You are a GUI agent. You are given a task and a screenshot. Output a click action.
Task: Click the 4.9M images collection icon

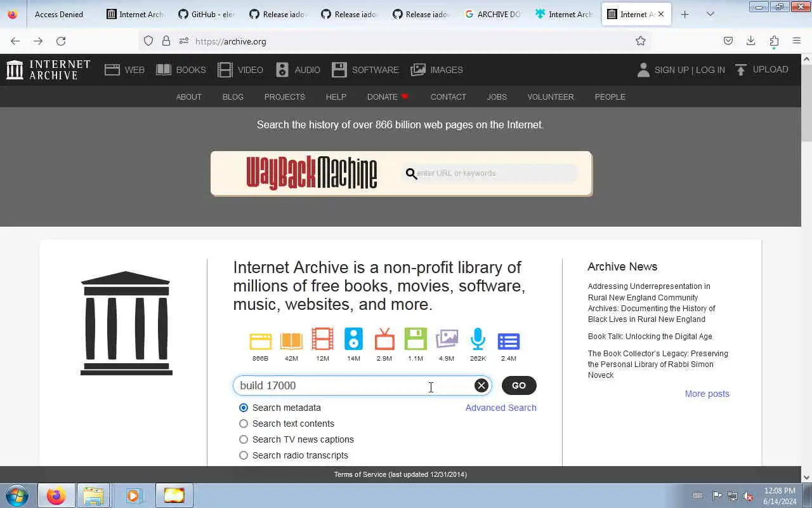coord(447,339)
